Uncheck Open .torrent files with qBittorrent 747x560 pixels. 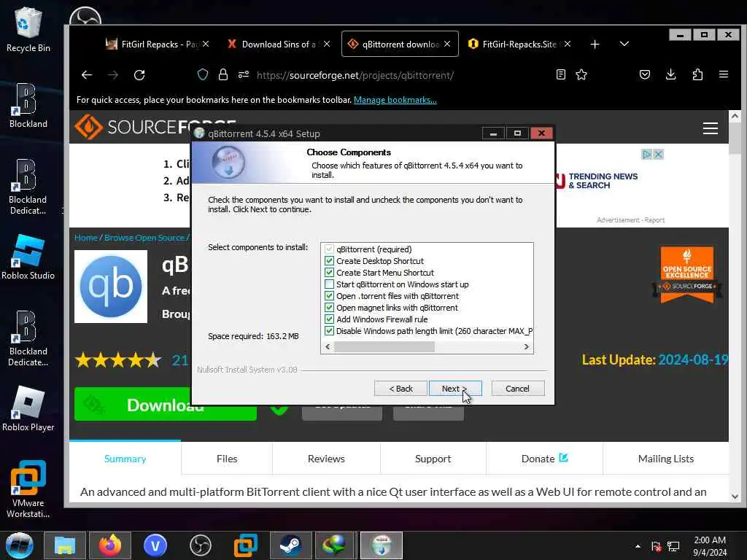coord(329,296)
